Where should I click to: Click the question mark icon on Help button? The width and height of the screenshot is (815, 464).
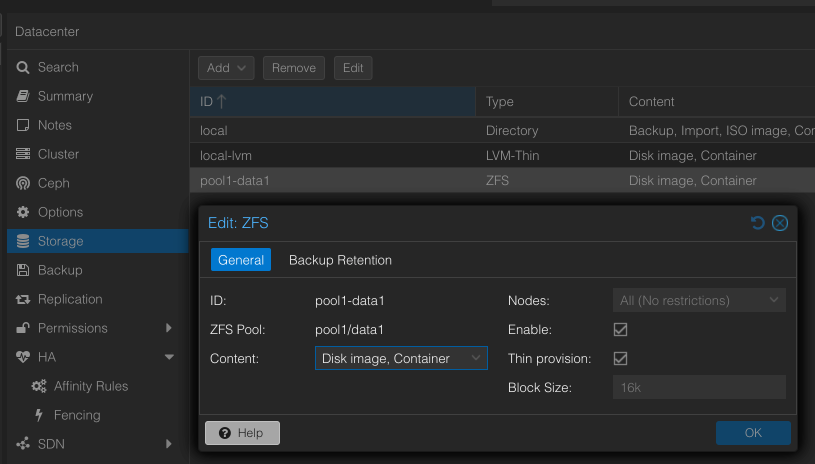pos(225,433)
